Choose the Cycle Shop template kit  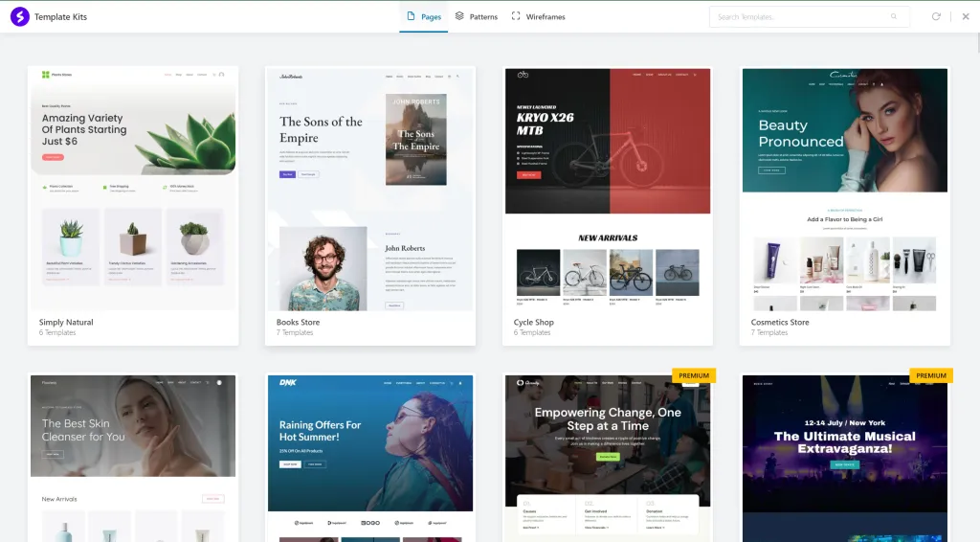[x=608, y=189]
